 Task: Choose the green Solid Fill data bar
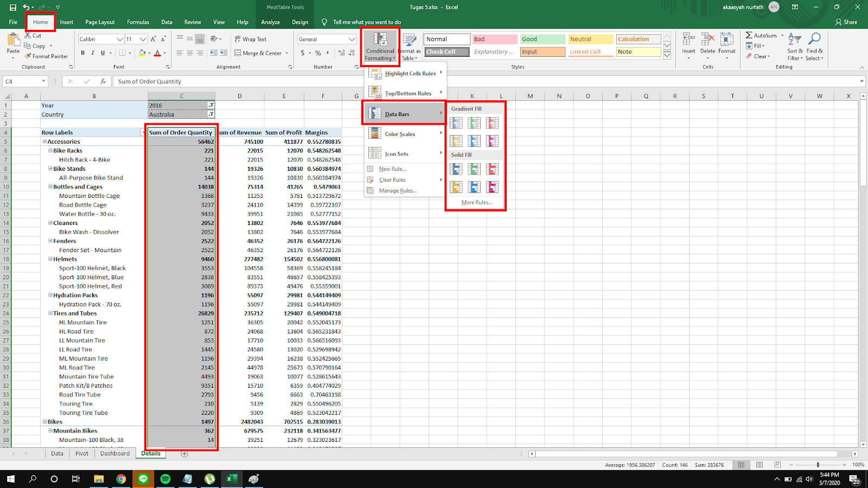(x=474, y=170)
